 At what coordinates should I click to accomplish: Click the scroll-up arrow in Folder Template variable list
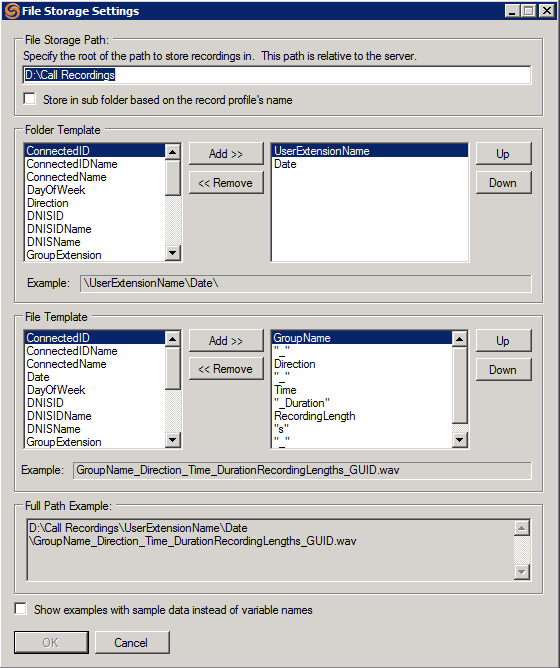pos(173,151)
